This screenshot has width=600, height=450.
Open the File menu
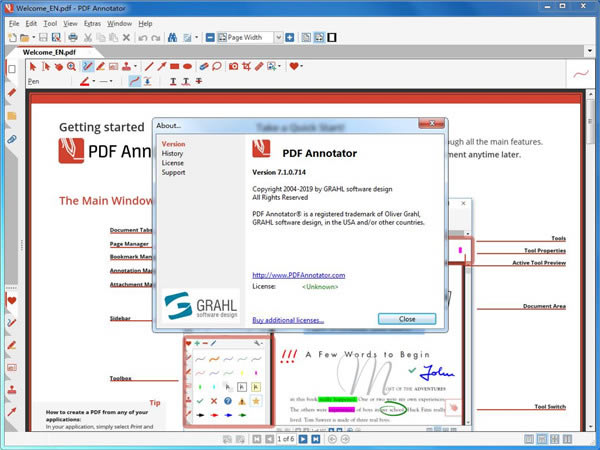point(14,24)
